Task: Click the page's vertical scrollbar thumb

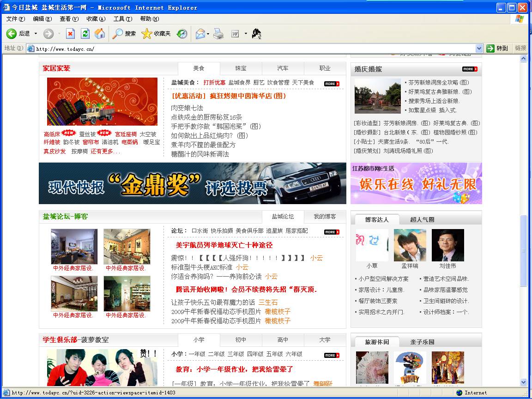Action: pos(523,251)
